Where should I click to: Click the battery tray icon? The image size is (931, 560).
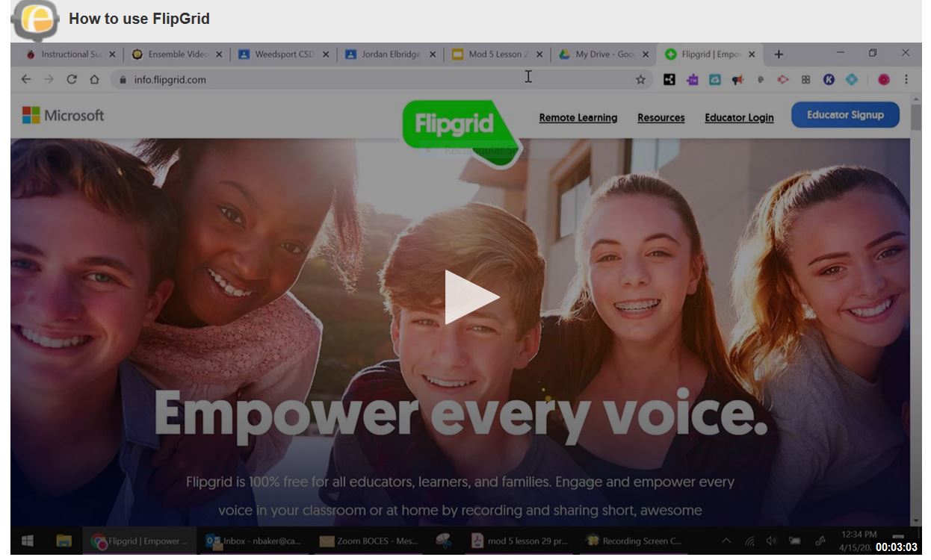pos(795,541)
